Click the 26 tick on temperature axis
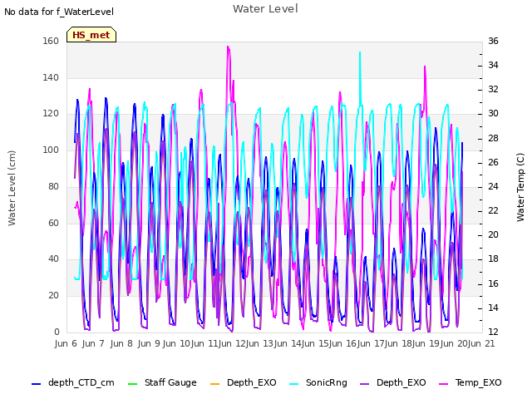This screenshot has height=399, width=532. point(493,163)
